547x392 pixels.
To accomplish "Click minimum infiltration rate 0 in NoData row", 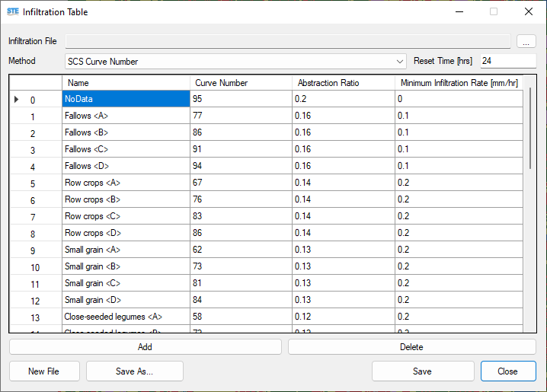I will [459, 99].
